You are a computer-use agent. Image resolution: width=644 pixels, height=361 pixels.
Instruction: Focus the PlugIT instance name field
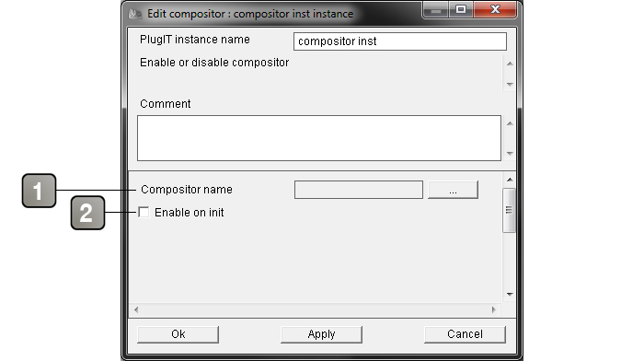399,41
